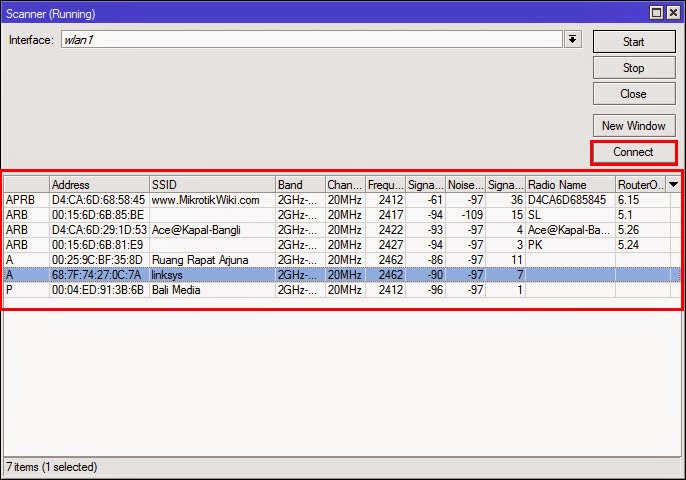Close the Scanner window with X icon
This screenshot has width=686, height=480.
(673, 11)
